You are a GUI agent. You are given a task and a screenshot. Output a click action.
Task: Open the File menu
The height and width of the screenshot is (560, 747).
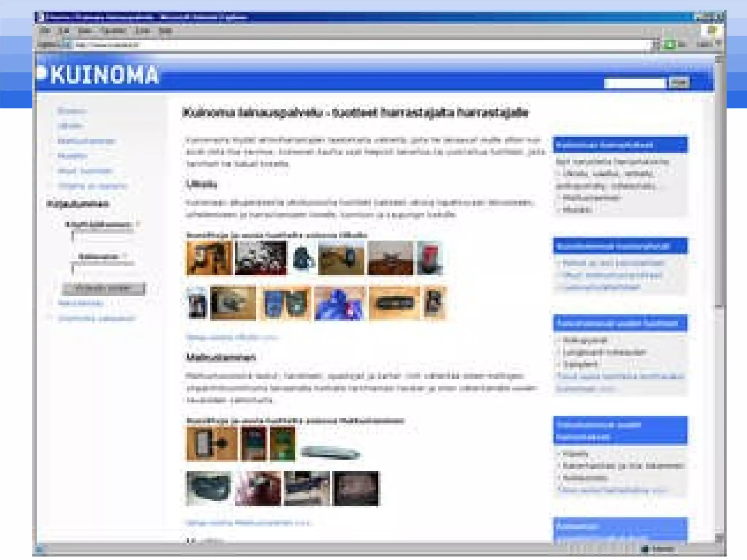[44, 31]
